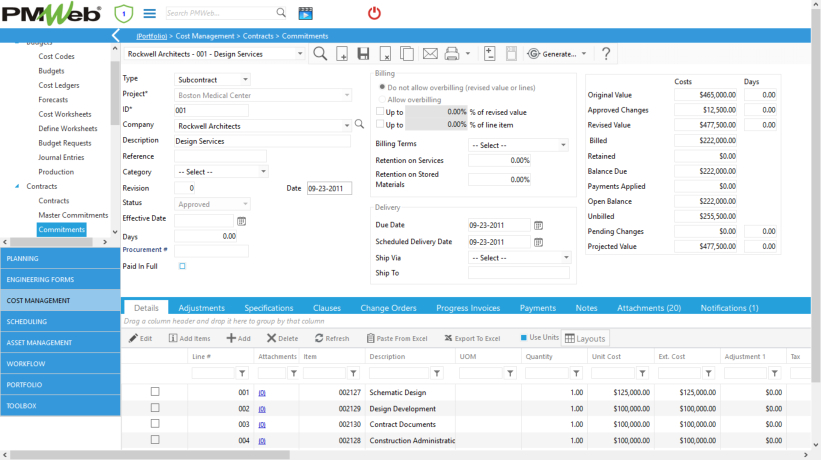This screenshot has width=821, height=460.
Task: Click the printer icon in toolbar
Action: pos(452,54)
